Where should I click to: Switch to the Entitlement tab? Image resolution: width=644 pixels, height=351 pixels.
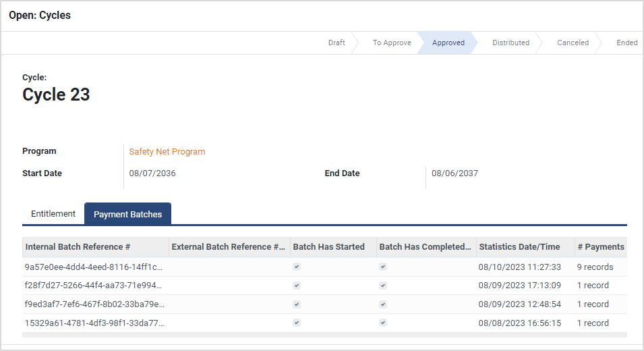pos(53,214)
